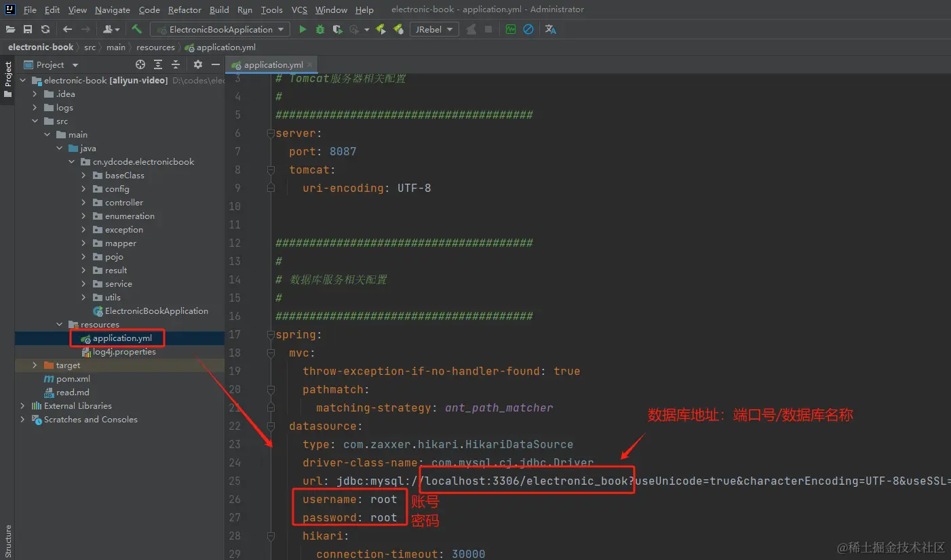Open ElectronicBookApplication run configuration dropdown

(x=220, y=29)
